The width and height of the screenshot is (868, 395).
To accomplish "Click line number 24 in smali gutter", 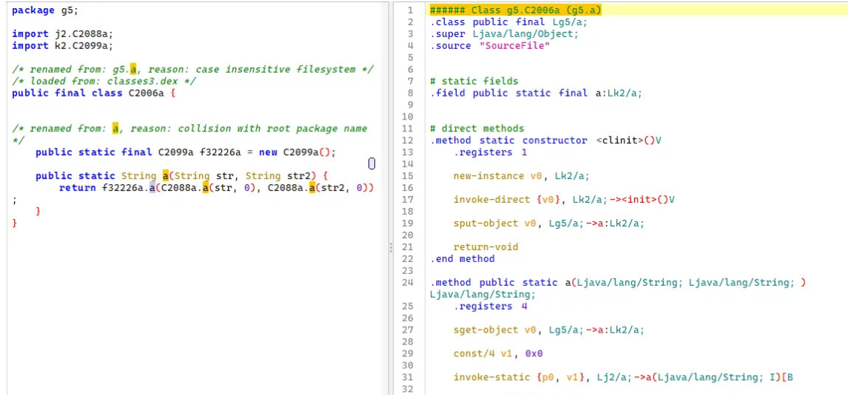I will [408, 283].
